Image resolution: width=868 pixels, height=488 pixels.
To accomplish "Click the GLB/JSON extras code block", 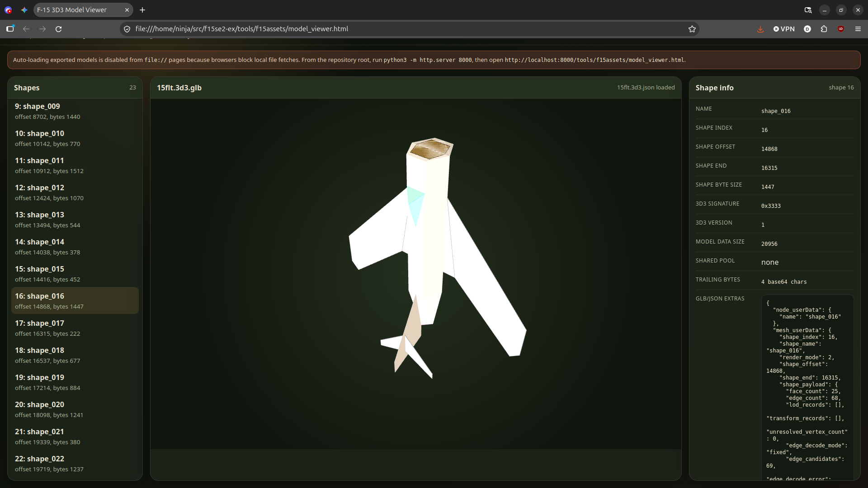I will [807, 388].
